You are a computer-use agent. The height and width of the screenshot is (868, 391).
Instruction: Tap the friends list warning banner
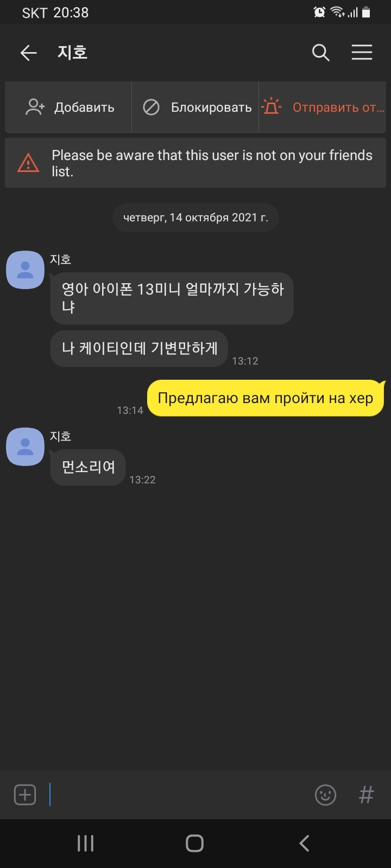click(x=195, y=163)
